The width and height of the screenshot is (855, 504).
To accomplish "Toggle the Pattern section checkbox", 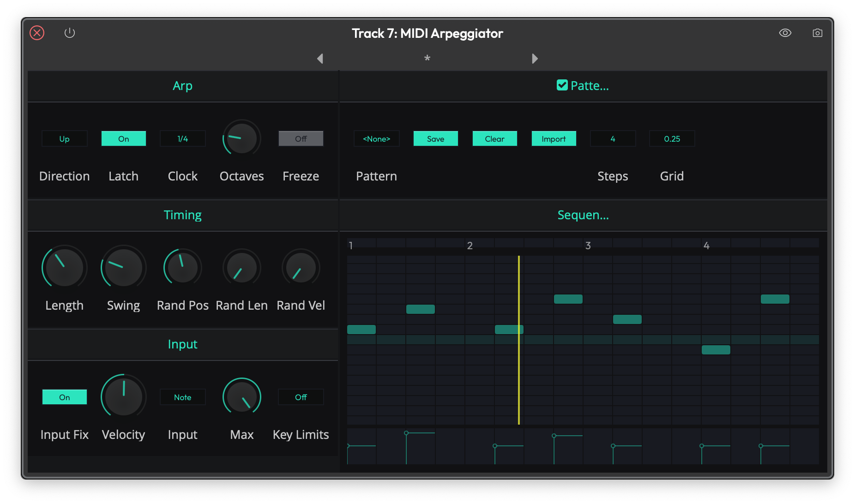I will click(x=562, y=85).
